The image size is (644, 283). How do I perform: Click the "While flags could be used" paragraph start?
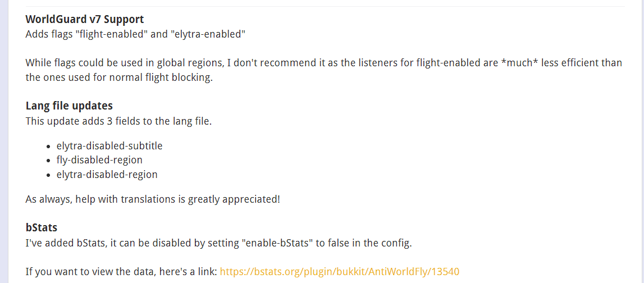coord(79,63)
